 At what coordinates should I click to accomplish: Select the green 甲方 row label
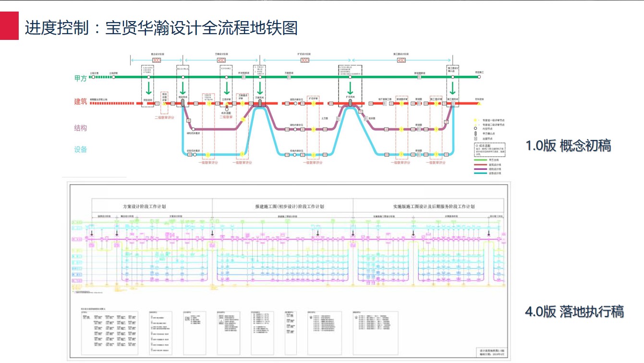pyautogui.click(x=80, y=78)
